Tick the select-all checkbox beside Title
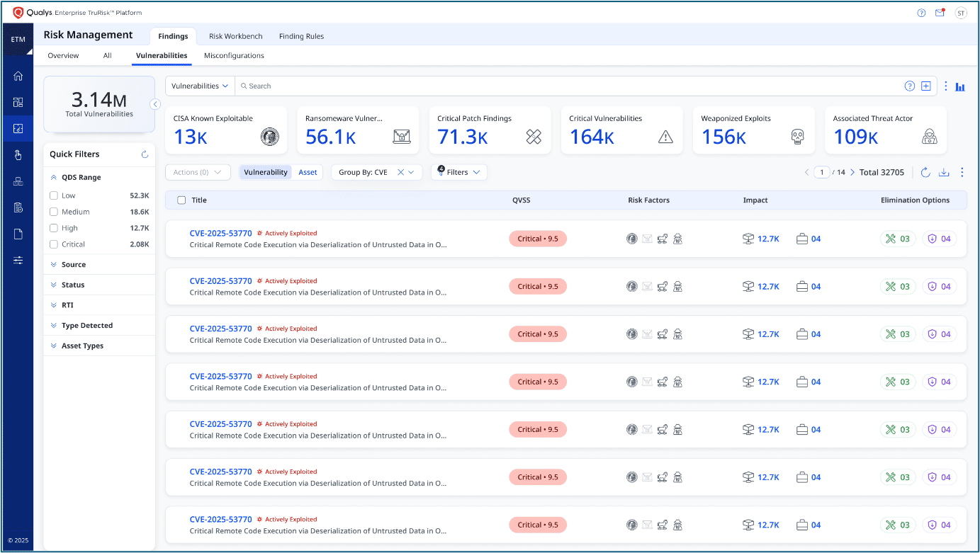Viewport: 980px width, 553px height. pos(181,200)
